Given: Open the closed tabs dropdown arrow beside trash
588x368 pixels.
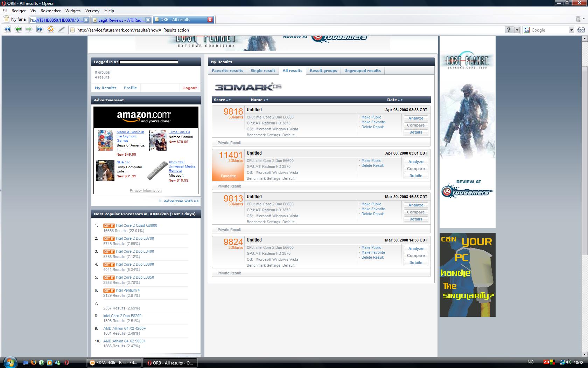Looking at the screenshot, I should 583,19.
